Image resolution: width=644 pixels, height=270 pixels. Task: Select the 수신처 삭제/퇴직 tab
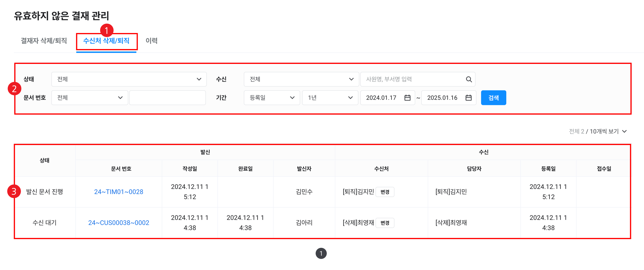click(106, 41)
